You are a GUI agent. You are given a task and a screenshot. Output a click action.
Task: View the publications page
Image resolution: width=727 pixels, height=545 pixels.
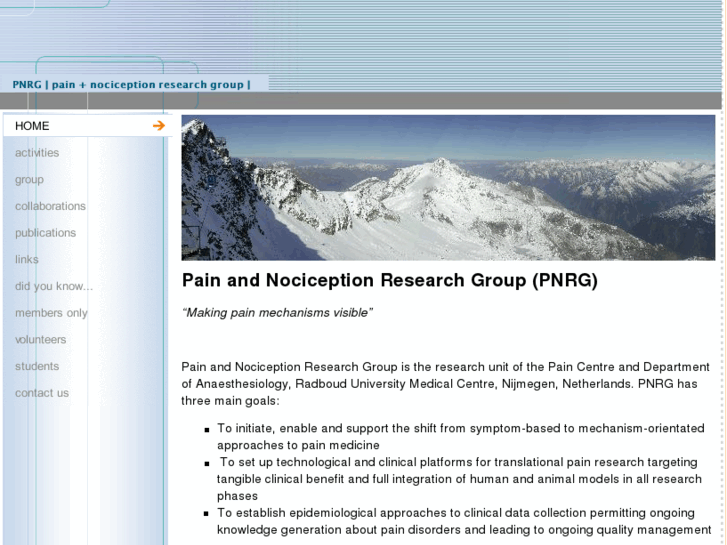pyautogui.click(x=45, y=233)
